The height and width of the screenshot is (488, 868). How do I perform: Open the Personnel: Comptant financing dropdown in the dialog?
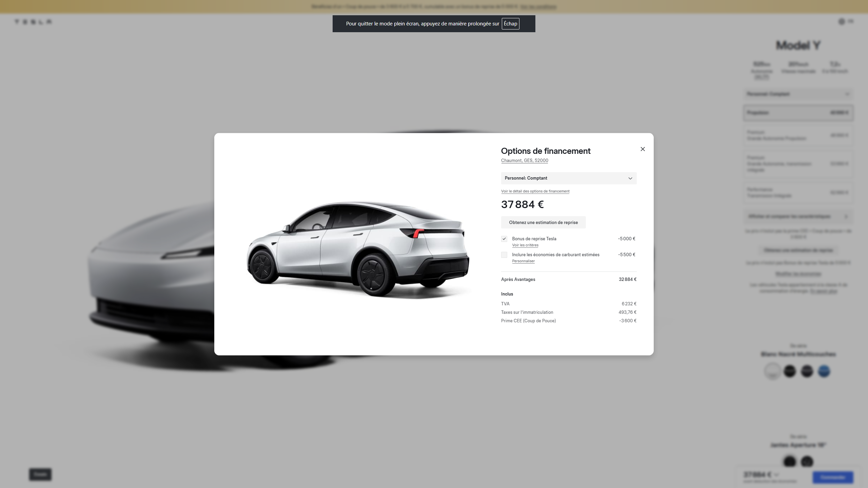pos(569,178)
